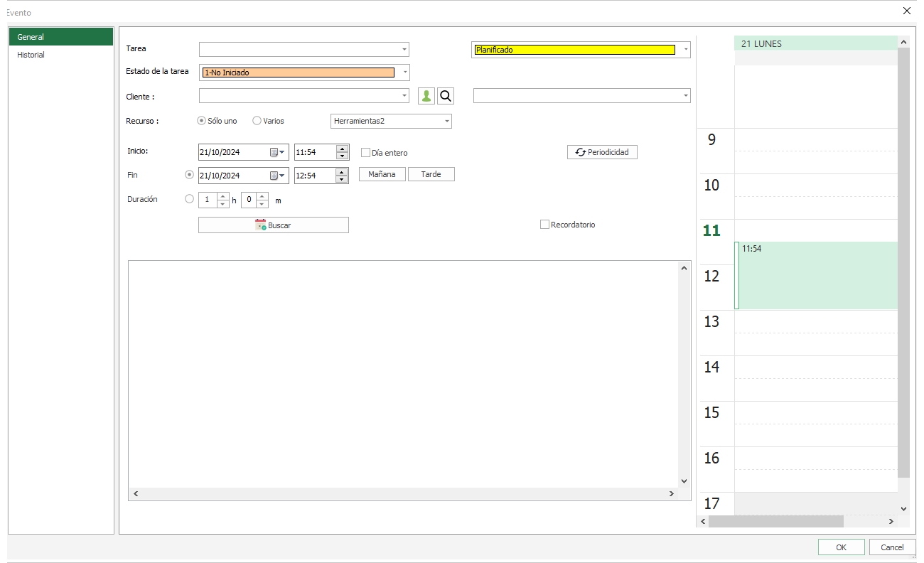The height and width of the screenshot is (563, 924).
Task: Click the 21 LUNES calendar header
Action: point(817,43)
